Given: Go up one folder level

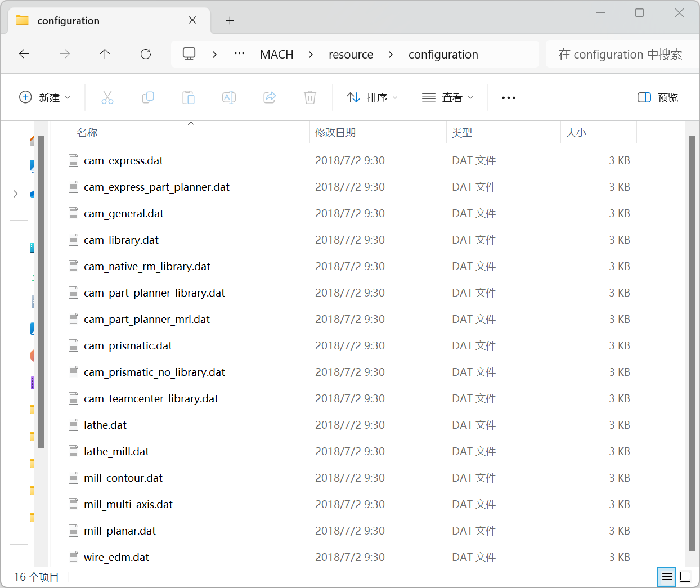Looking at the screenshot, I should [x=105, y=54].
